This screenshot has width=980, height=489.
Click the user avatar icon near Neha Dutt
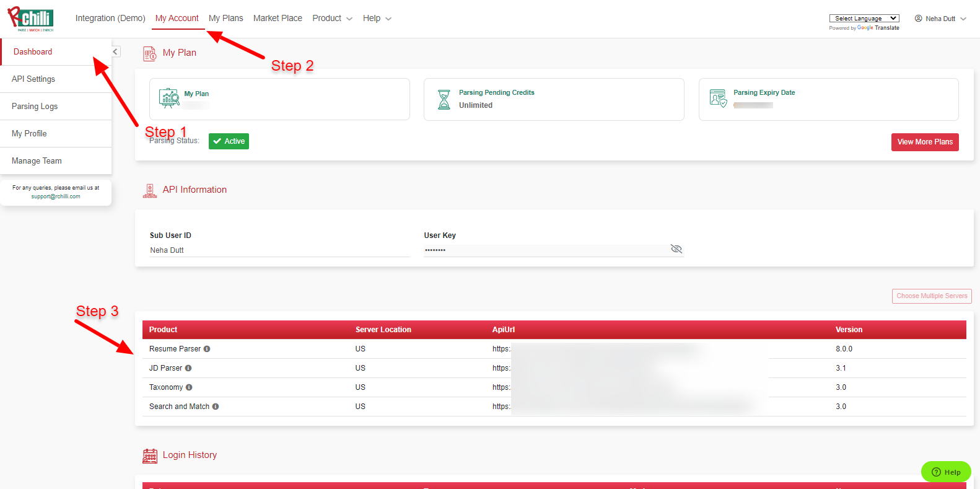click(919, 19)
